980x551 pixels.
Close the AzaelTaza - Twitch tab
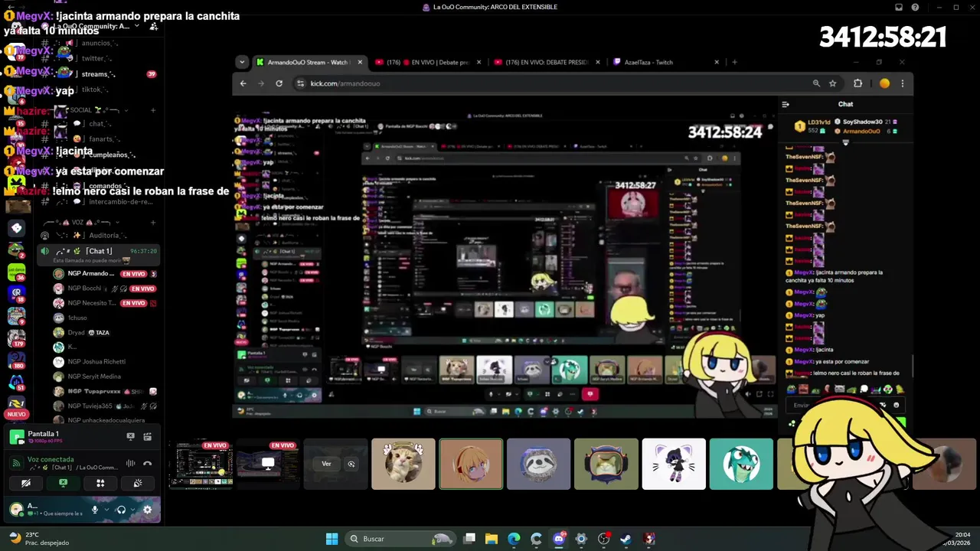point(717,62)
